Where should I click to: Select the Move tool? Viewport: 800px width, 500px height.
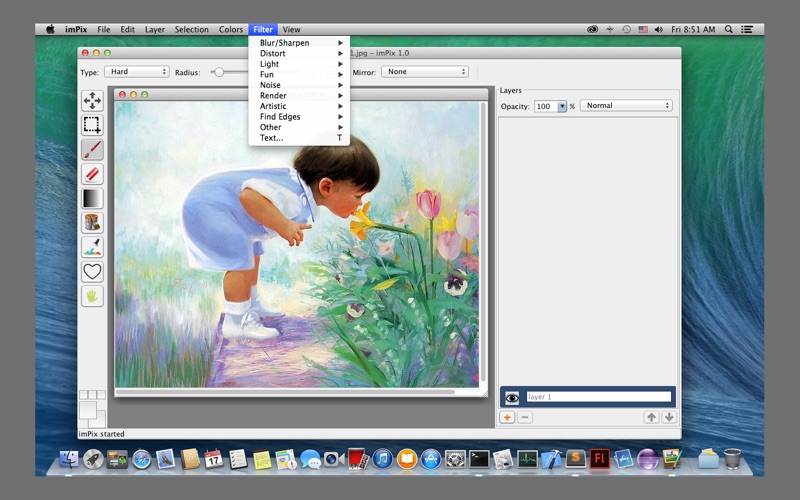click(x=92, y=101)
